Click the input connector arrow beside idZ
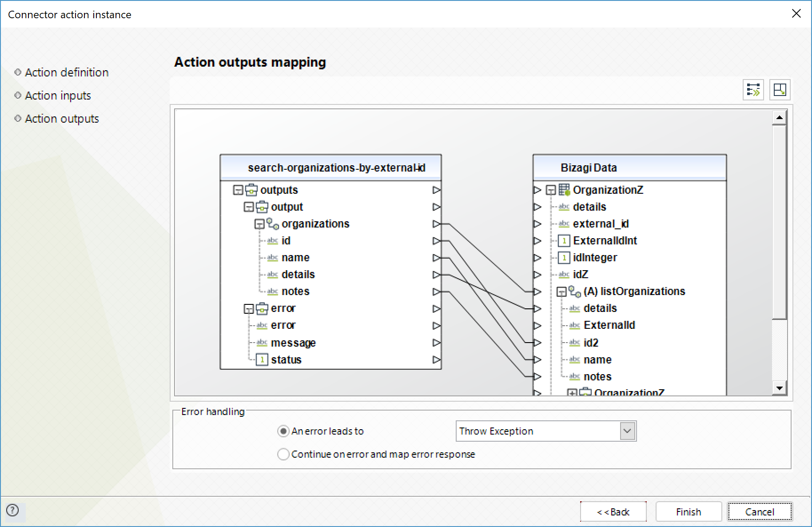 pos(537,275)
